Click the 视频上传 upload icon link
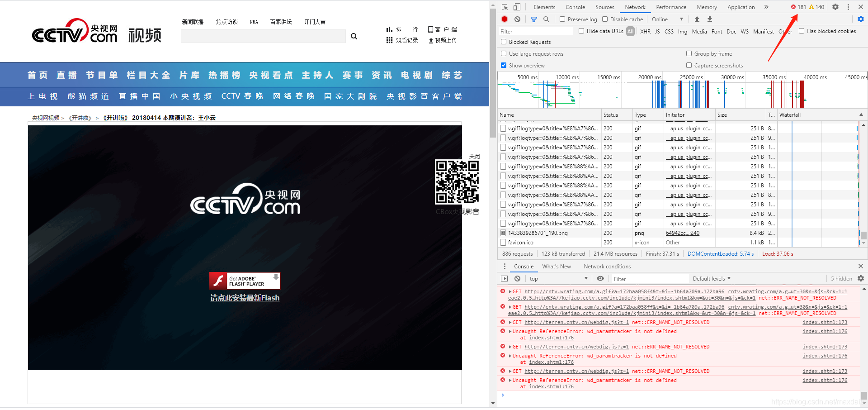Screen dimensions: 868x410 click(x=443, y=40)
